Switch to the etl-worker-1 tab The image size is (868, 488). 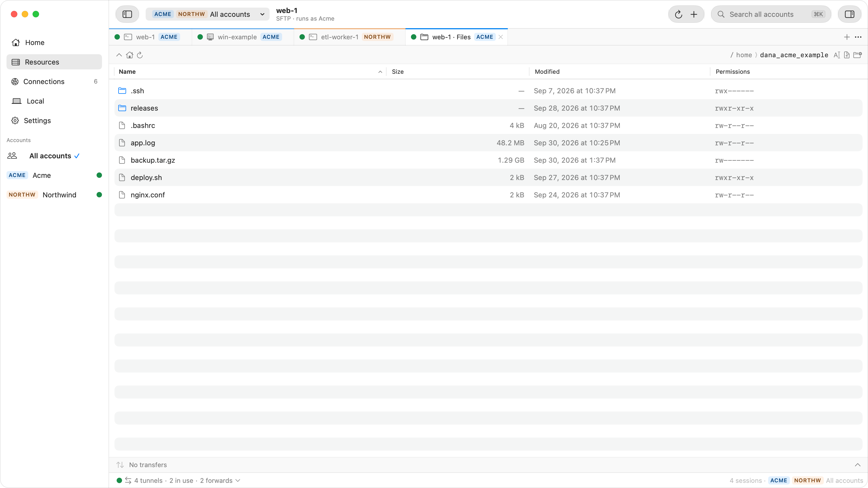[349, 37]
